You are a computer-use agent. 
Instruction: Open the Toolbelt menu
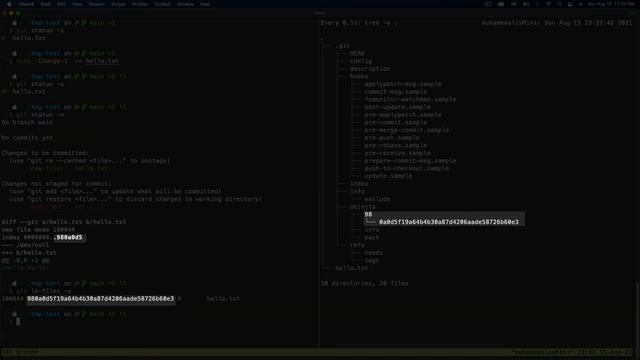coord(162,4)
